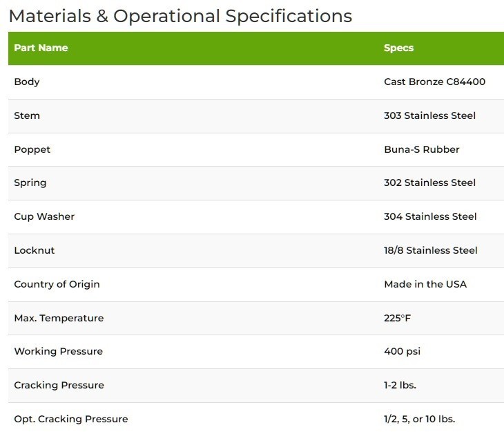Click Made in the USA value
The image size is (504, 432).
pyautogui.click(x=425, y=284)
